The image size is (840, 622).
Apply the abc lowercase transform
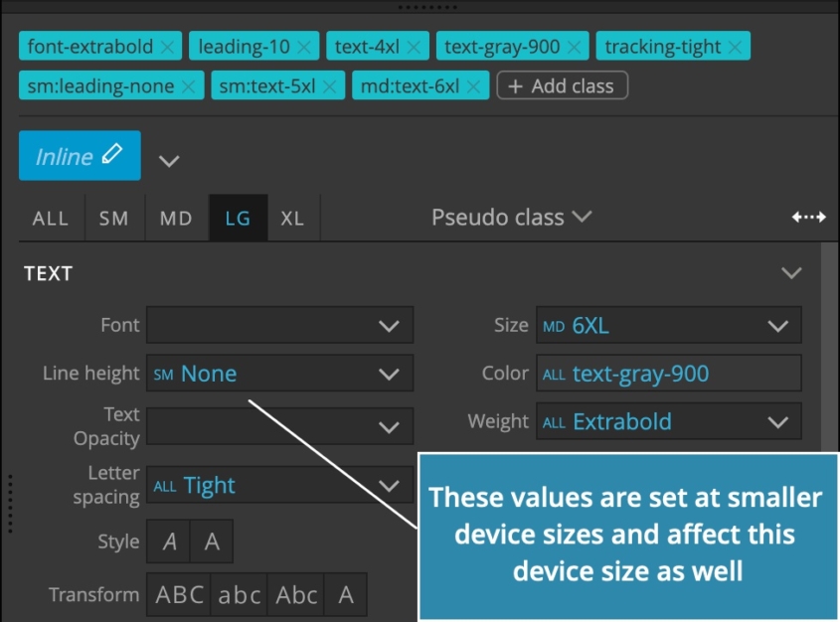pyautogui.click(x=239, y=594)
